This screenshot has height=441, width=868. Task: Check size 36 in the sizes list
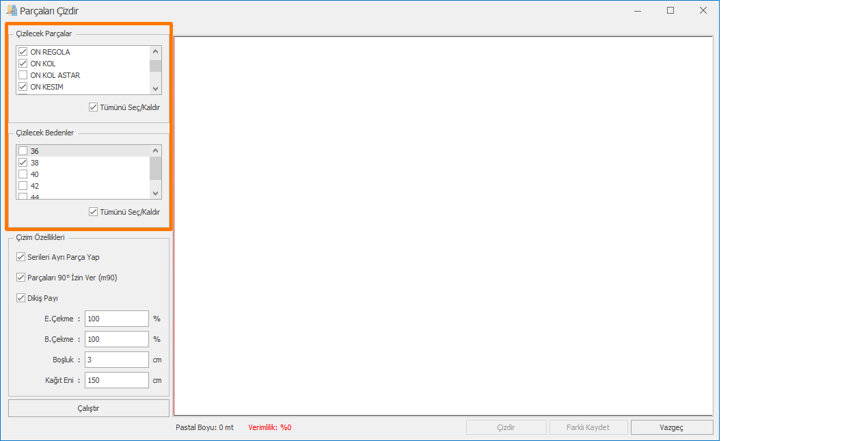(23, 151)
